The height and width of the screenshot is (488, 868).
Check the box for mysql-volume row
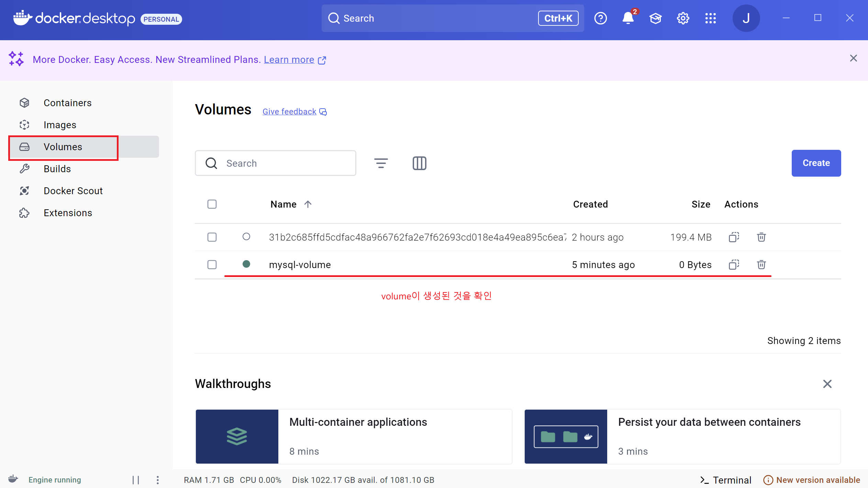212,265
